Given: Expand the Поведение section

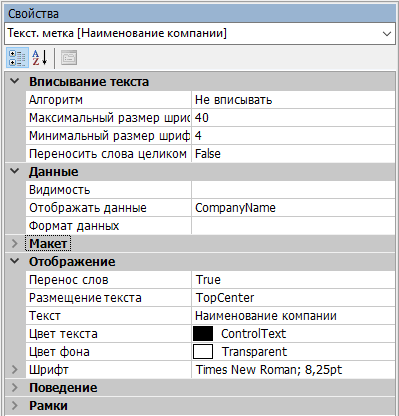Looking at the screenshot, I should [x=15, y=387].
